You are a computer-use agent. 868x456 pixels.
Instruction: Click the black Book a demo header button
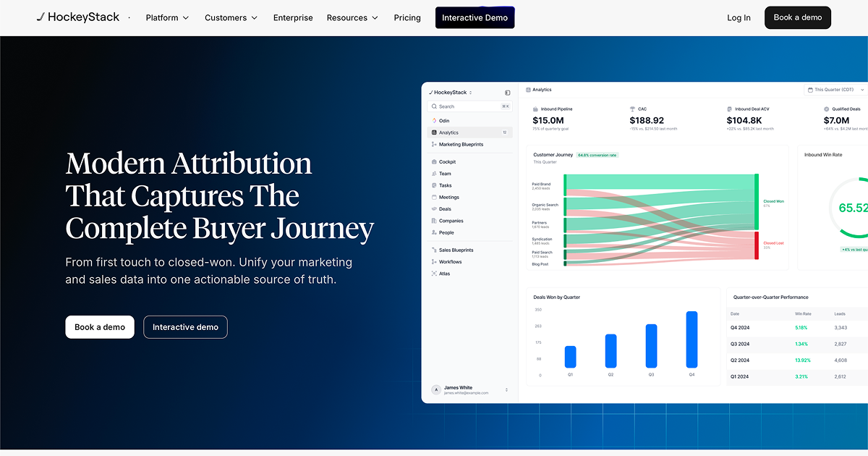(798, 17)
